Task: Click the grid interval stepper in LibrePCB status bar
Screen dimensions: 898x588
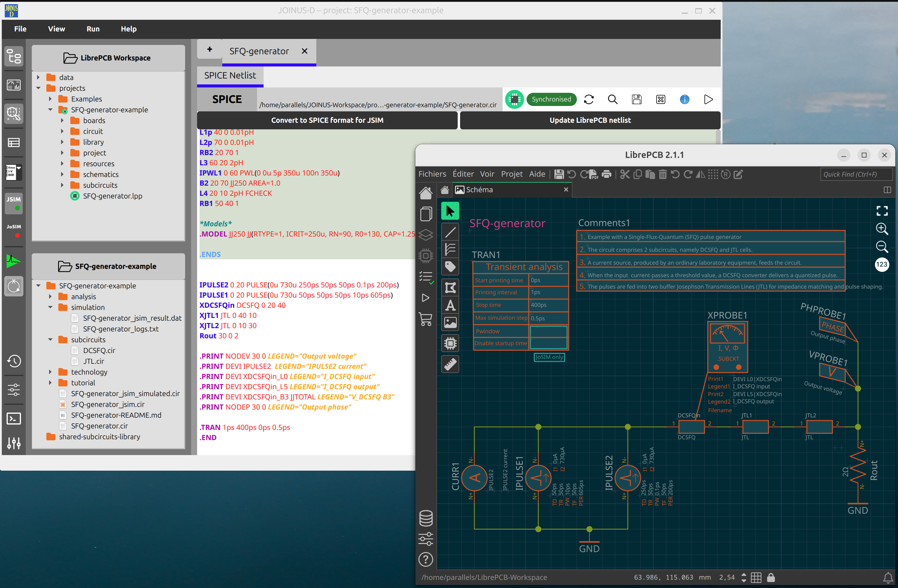Action: pyautogui.click(x=744, y=578)
